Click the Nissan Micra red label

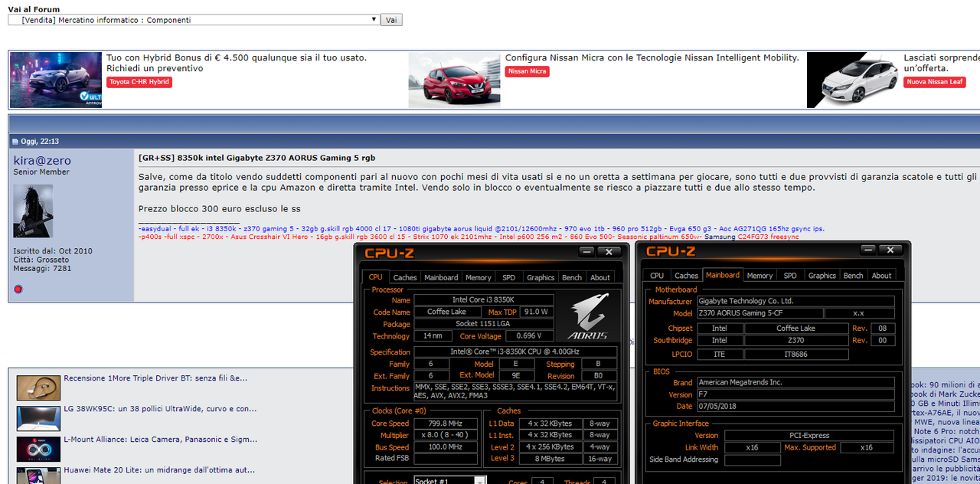click(528, 71)
